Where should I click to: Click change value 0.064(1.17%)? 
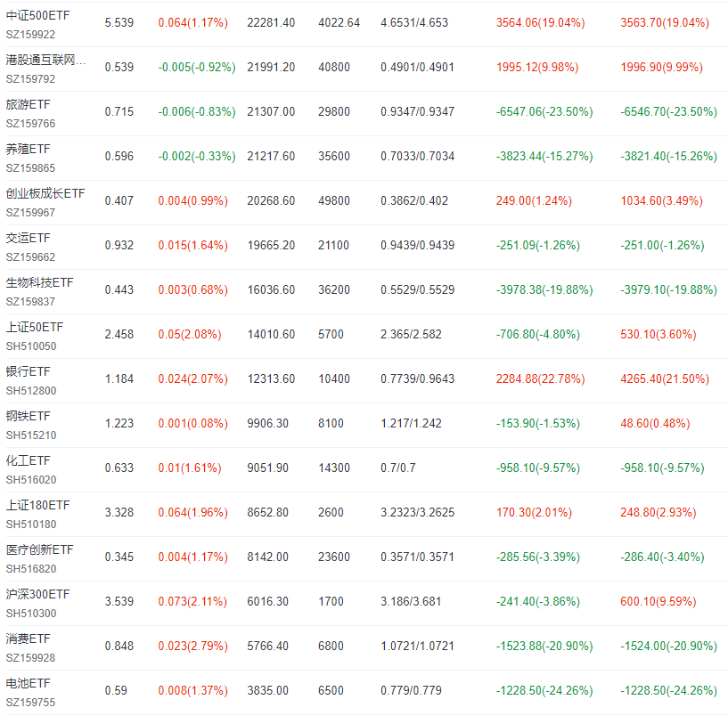pyautogui.click(x=193, y=23)
